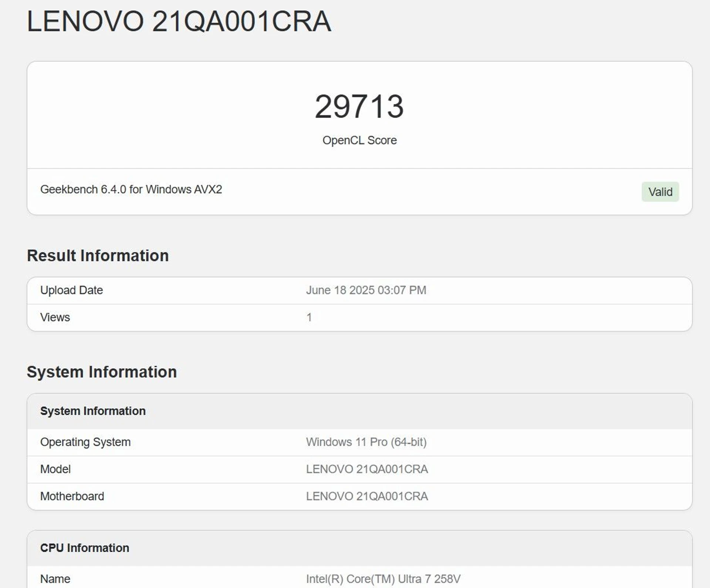Select the June 18 2025 03:07 PM value
The image size is (710, 588).
(x=366, y=290)
